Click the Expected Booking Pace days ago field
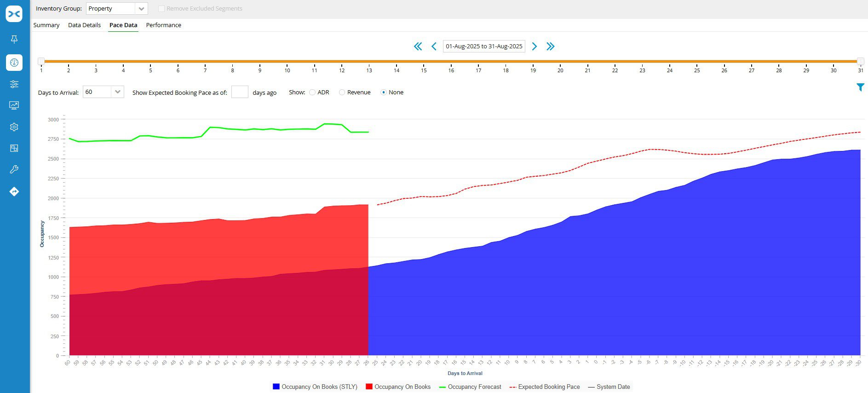 (x=240, y=92)
